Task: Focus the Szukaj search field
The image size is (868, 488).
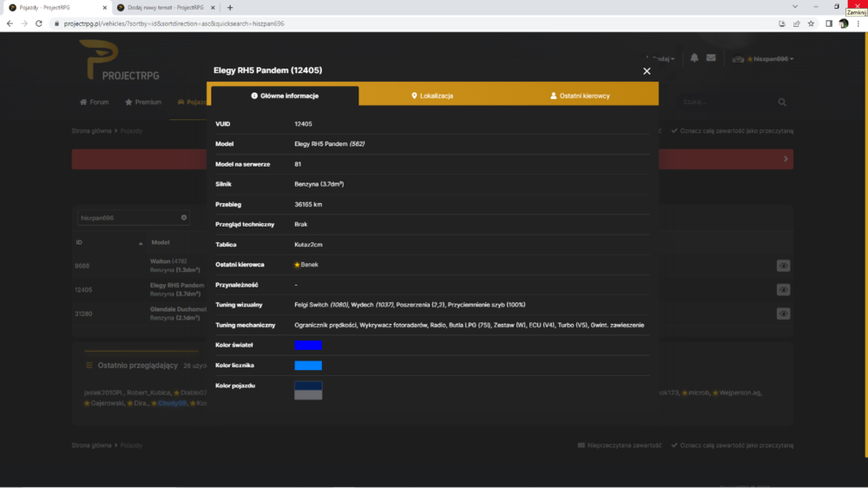Action: click(725, 102)
